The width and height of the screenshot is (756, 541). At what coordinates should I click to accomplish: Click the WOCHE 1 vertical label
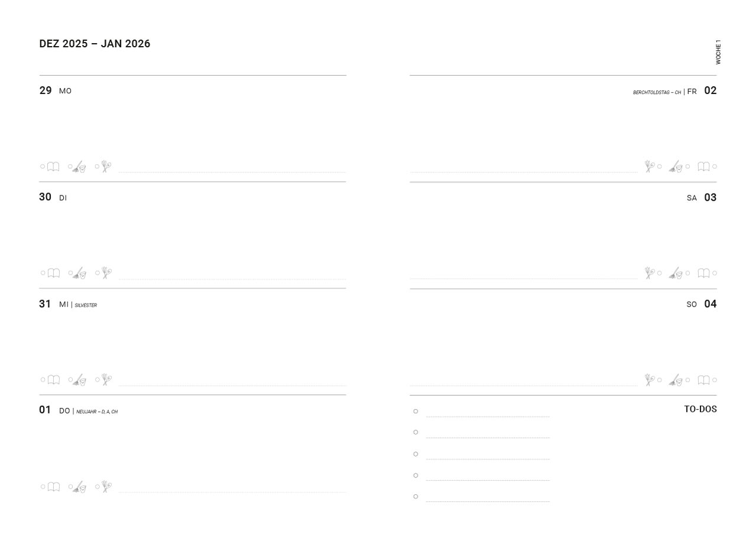tap(718, 52)
